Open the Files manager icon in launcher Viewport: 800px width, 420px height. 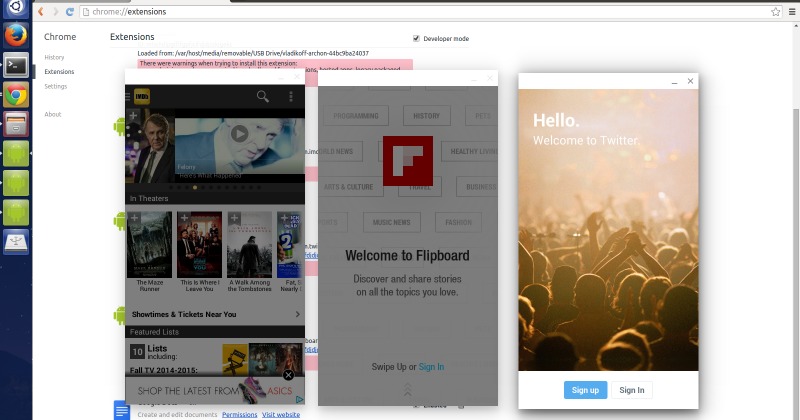pos(16,125)
